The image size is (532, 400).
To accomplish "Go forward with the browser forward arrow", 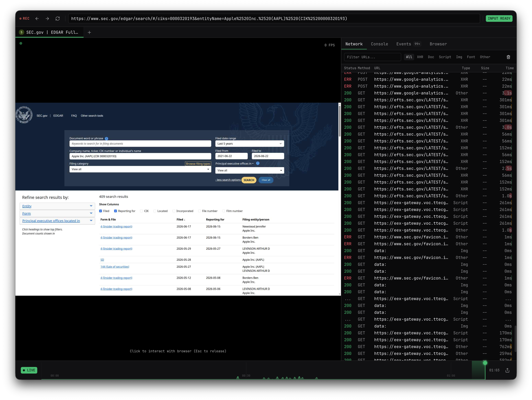I will [47, 19].
